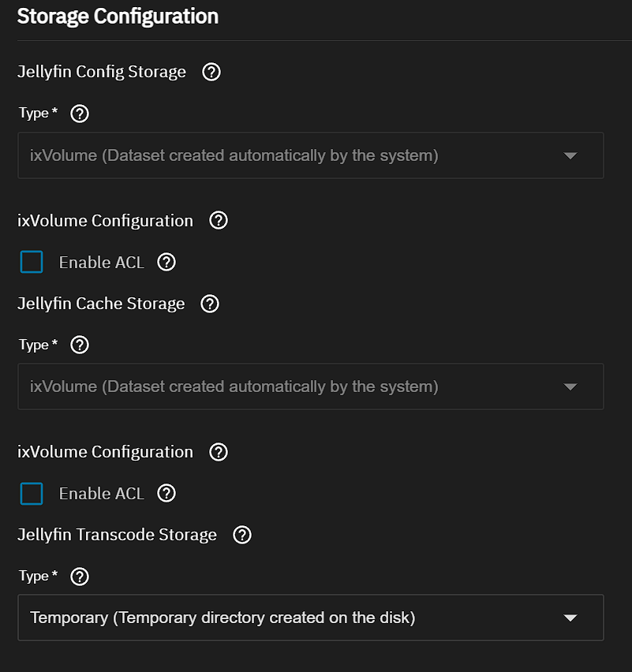Click Enable ACL label under Config Storage
632x672 pixels.
(102, 263)
